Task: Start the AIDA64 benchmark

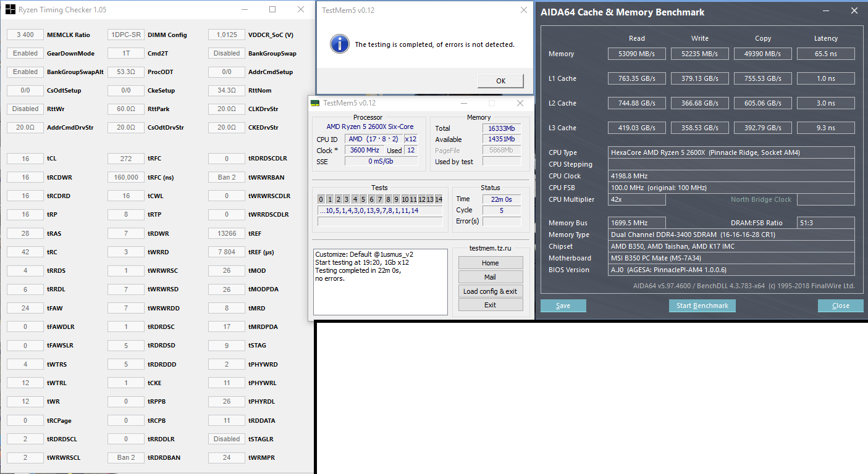Action: pos(702,306)
